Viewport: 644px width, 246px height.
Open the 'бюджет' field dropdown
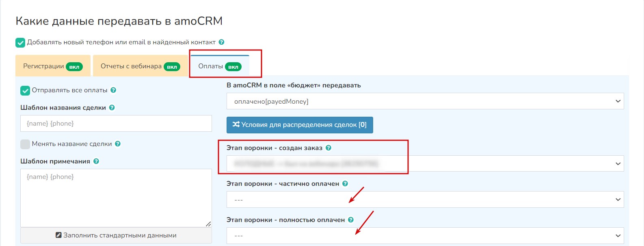point(425,101)
